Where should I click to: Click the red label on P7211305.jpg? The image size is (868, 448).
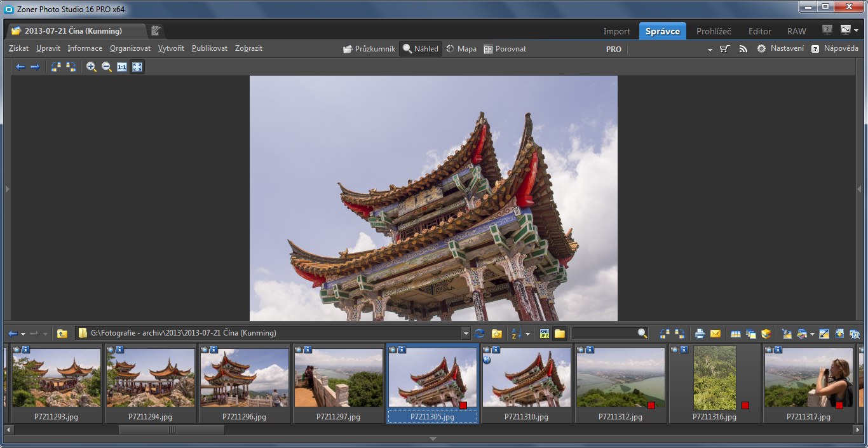(x=463, y=405)
